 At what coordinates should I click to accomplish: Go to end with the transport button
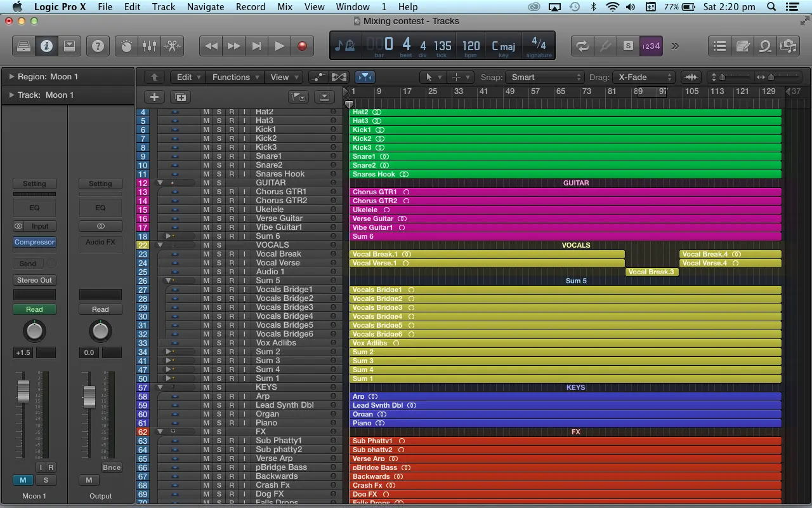tap(256, 46)
